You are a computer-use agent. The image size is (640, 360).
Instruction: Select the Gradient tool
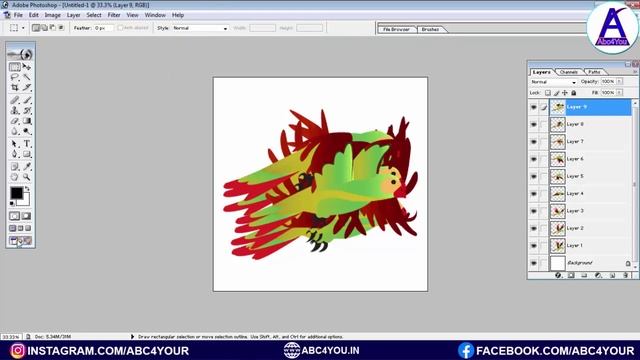(27, 121)
